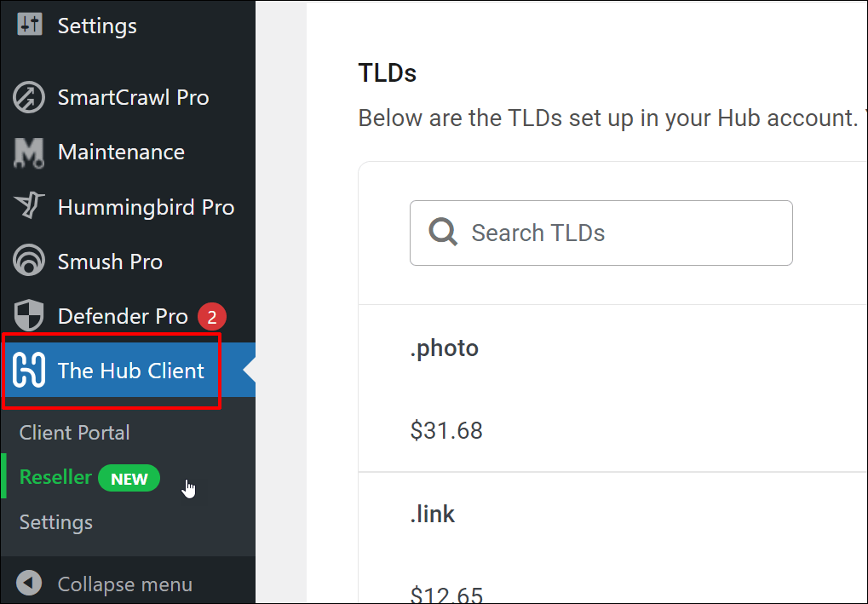868x604 pixels.
Task: Click the Collapse menu arrow icon
Action: (28, 584)
